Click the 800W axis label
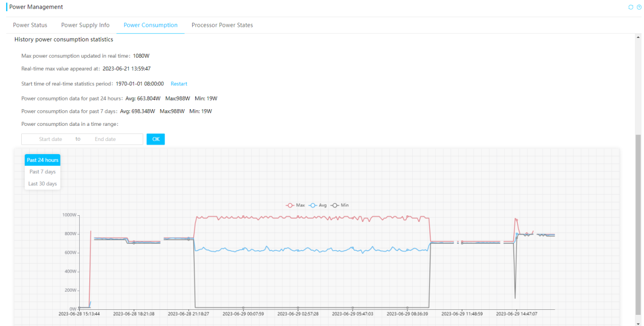The image size is (644, 326). 70,234
